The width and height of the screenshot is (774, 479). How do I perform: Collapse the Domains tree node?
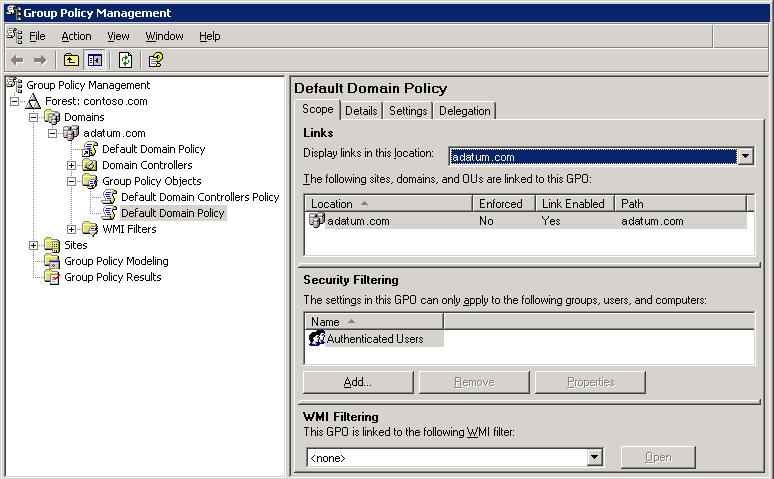point(34,118)
